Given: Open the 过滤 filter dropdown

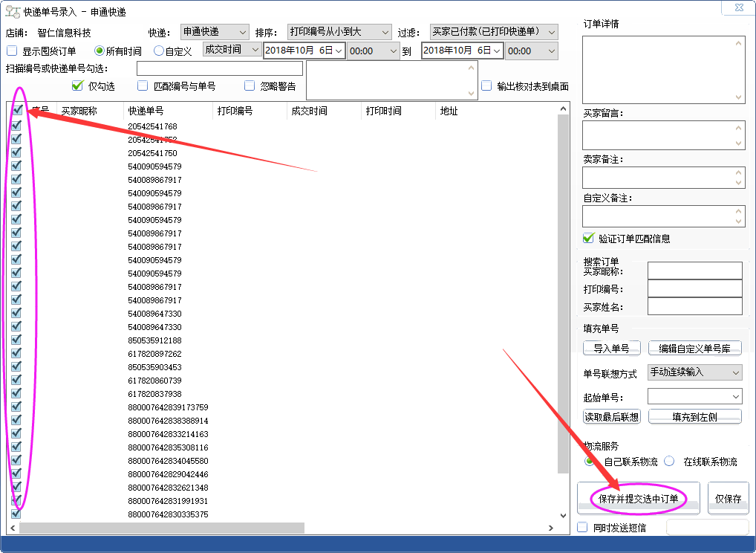Looking at the screenshot, I should (x=494, y=32).
